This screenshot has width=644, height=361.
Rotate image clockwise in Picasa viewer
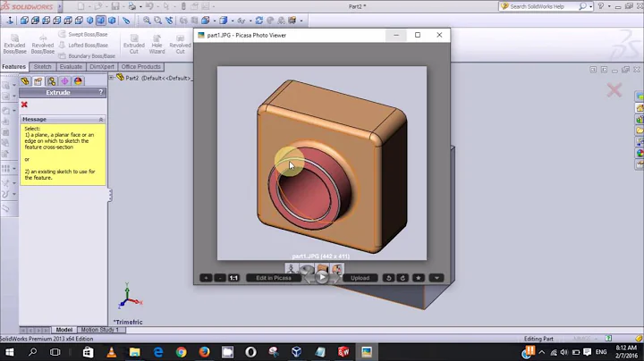click(x=402, y=278)
